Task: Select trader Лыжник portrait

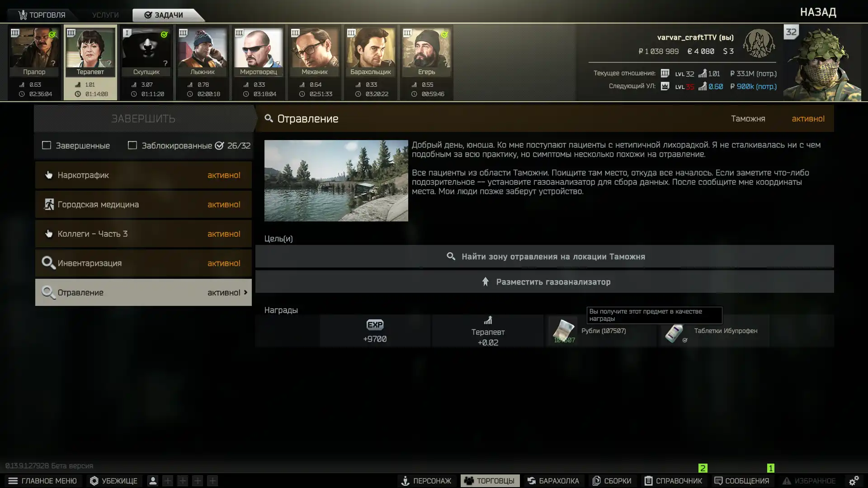Action: [203, 48]
